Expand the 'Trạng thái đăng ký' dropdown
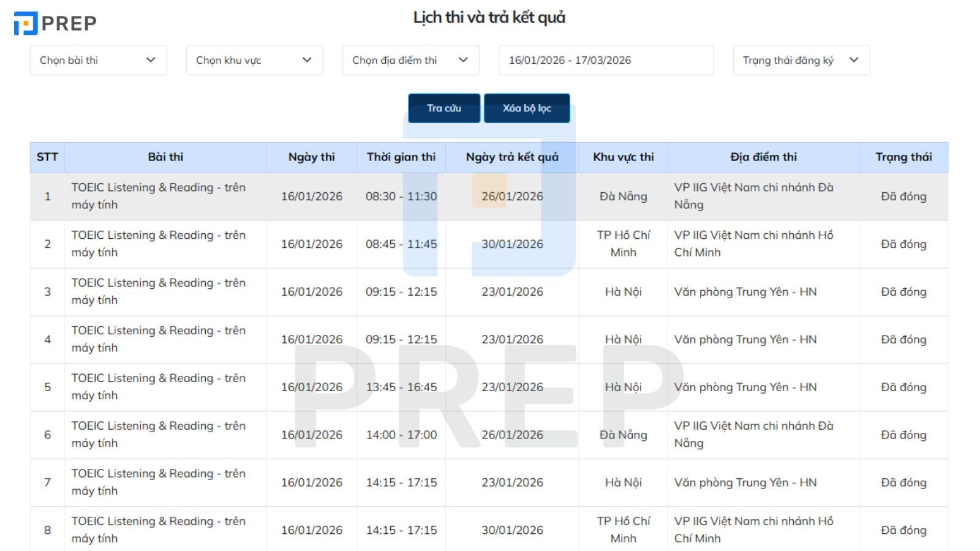 coord(801,60)
